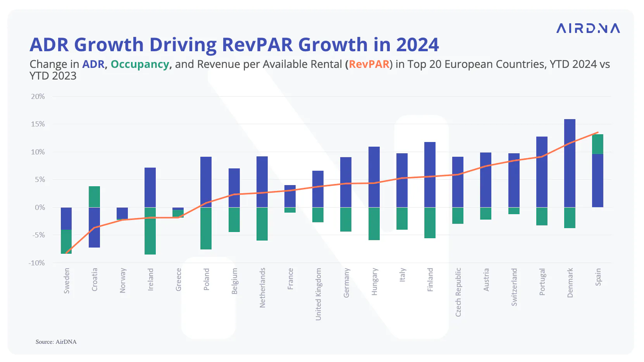The image size is (644, 362).
Task: Click the 'Source: AirDNA' footnote
Action: click(56, 342)
